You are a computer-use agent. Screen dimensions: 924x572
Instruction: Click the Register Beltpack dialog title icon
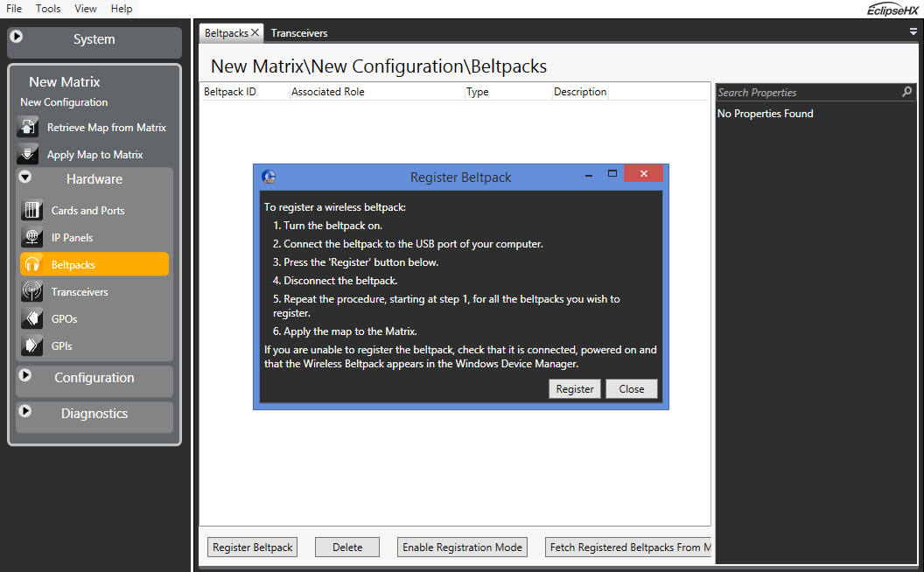[269, 177]
